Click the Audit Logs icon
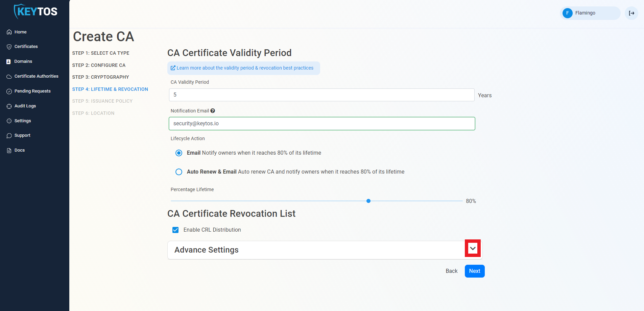 coord(9,106)
